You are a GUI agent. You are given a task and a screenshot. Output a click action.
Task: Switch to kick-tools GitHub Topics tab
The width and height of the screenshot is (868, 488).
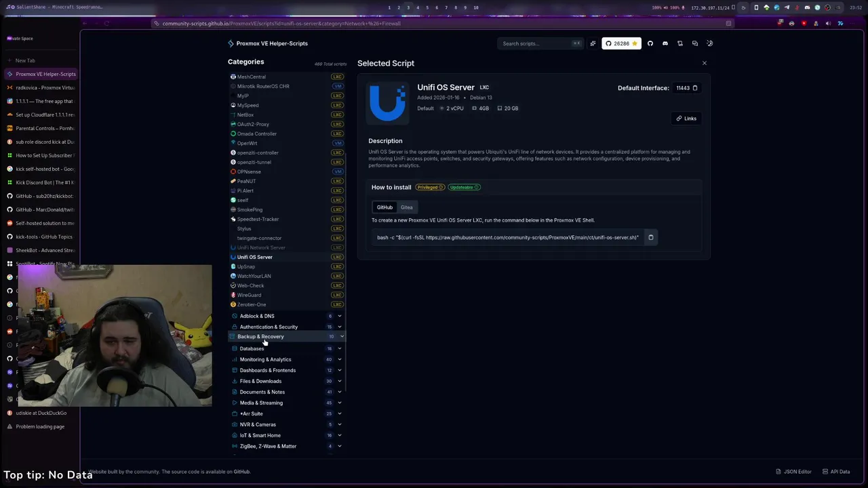point(41,237)
